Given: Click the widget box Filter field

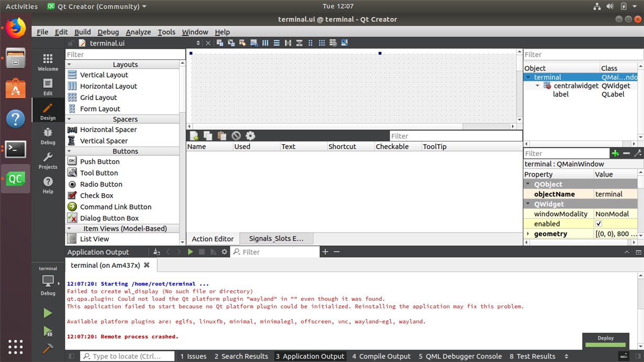Looking at the screenshot, I should (125, 54).
